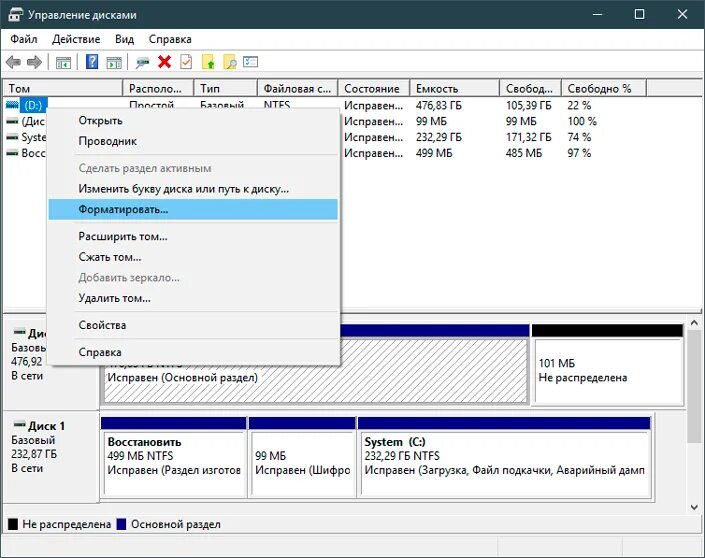The image size is (705, 558).
Task: Choose Сжать том... in the context menu
Action: 193,257
